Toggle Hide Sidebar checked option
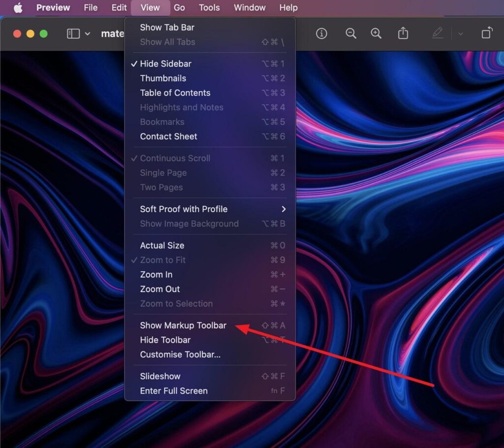 pyautogui.click(x=210, y=64)
